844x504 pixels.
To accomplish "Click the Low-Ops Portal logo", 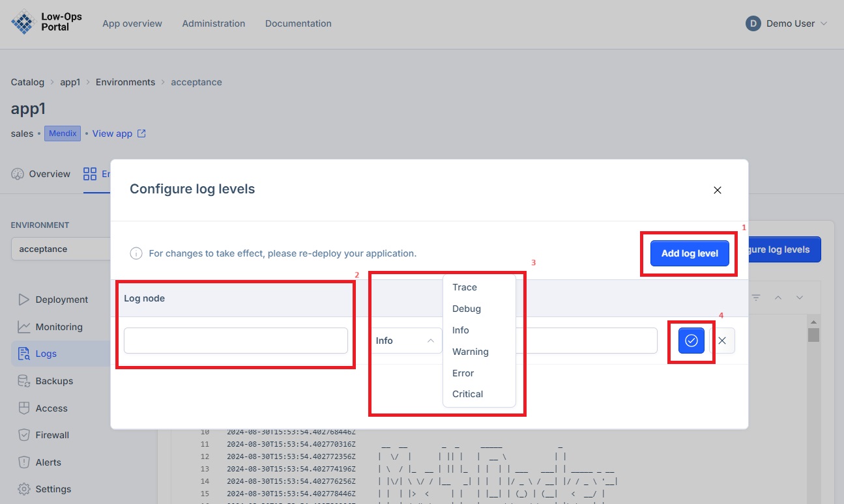I will (46, 23).
